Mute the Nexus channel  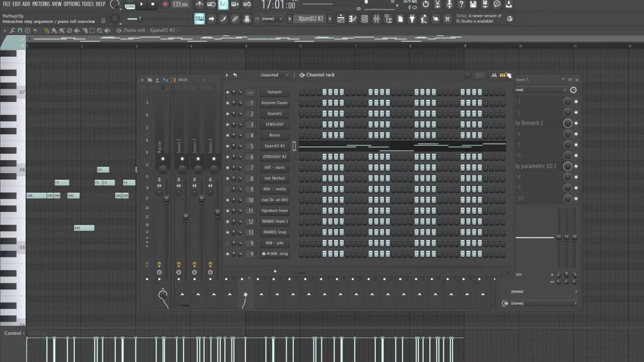(227, 135)
